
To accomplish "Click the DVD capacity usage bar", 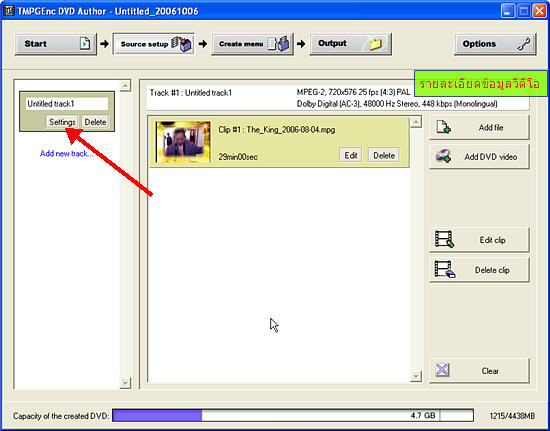I will point(293,416).
